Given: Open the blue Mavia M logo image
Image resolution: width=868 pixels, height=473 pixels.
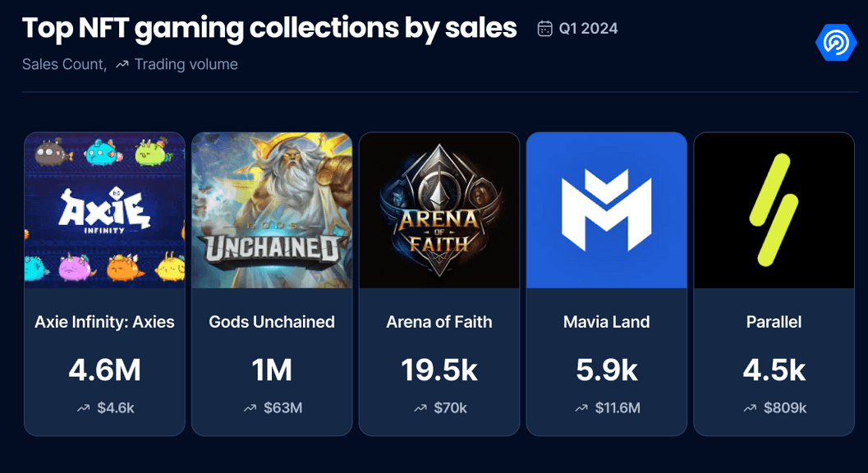Looking at the screenshot, I should click(606, 210).
